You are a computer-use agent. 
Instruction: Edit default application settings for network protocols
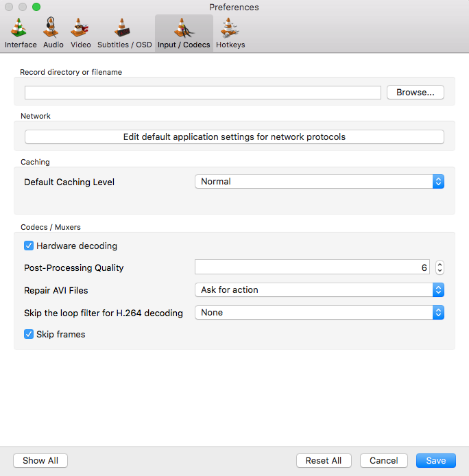pos(234,137)
